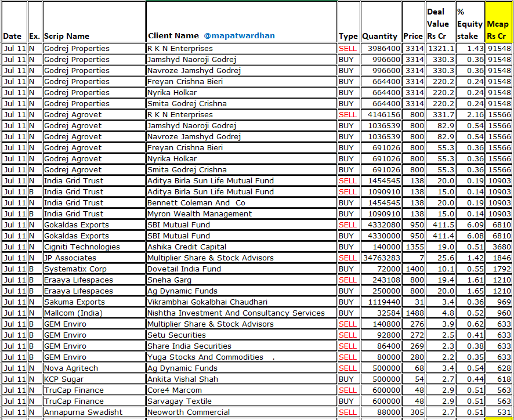Click quantity 243108 for Eraaya Lifespaces
This screenshot has height=420, width=514.
(381, 280)
